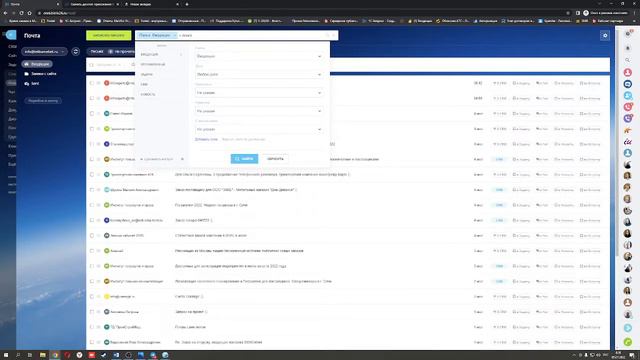
Task: Open the notifications bell in right sidebar
Action: tap(628, 48)
